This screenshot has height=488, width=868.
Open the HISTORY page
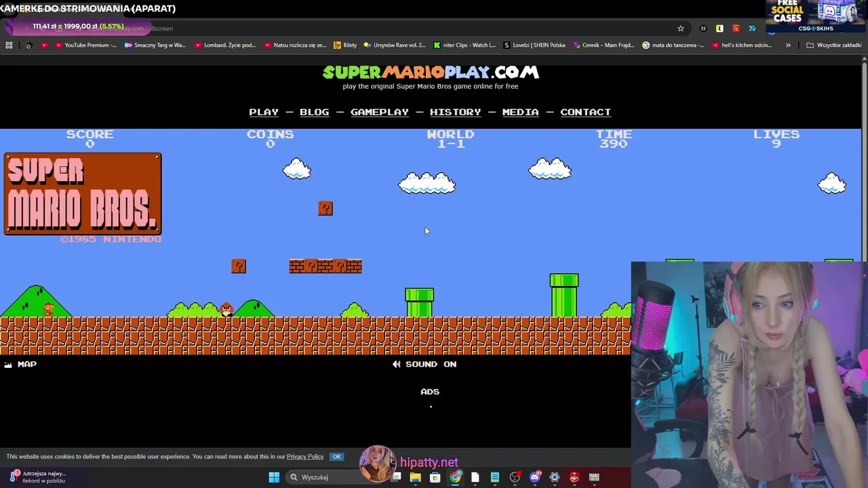(455, 112)
